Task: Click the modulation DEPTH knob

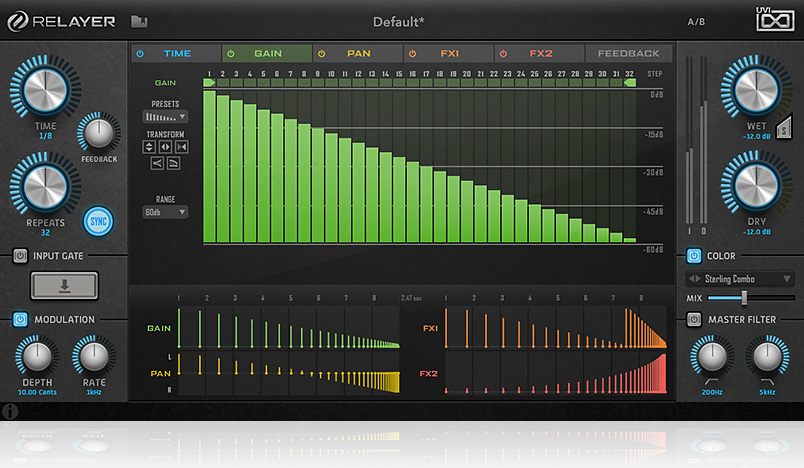Action: pos(37,356)
